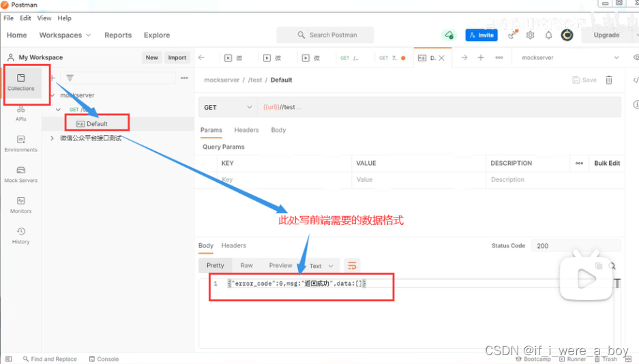Open the code snippet side icon
639x364 pixels.
coord(636,80)
